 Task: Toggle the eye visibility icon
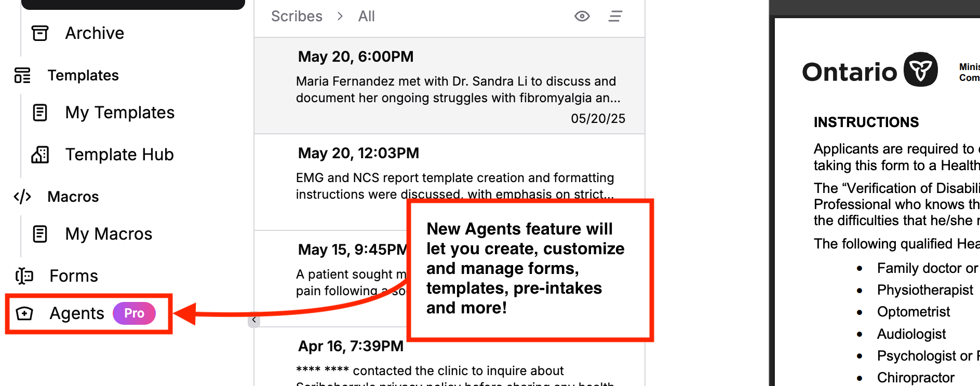[582, 16]
